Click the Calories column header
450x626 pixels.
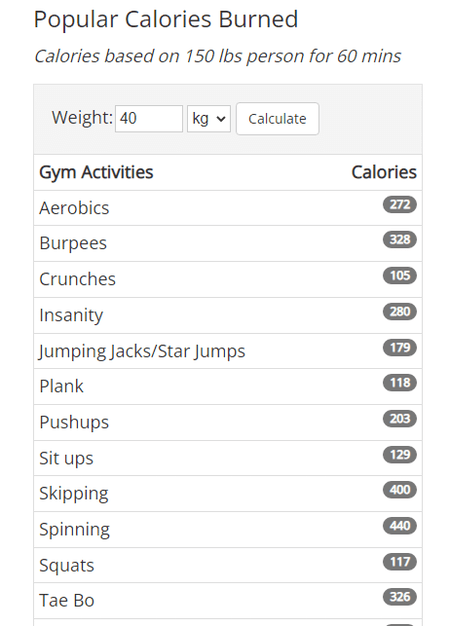[384, 172]
